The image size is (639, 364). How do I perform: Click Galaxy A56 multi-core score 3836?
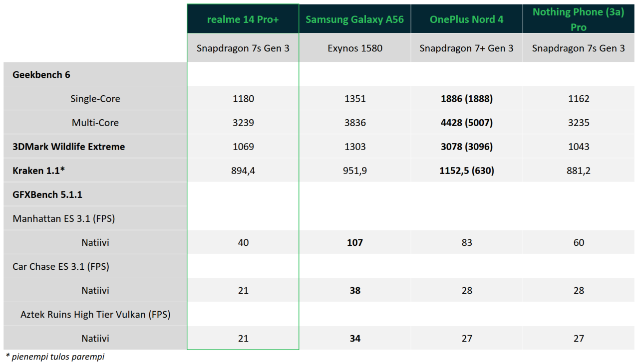tap(355, 123)
